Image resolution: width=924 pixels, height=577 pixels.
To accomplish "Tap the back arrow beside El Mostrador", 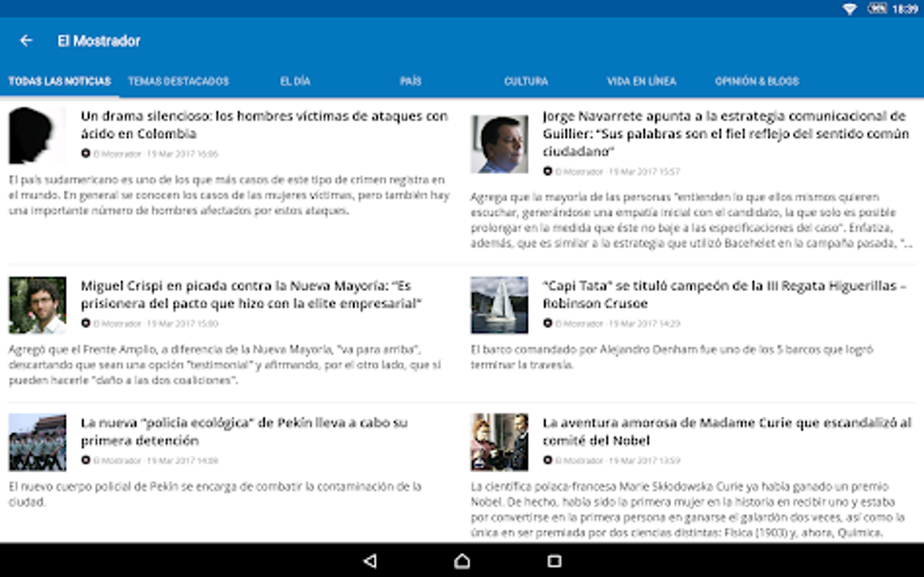I will (x=26, y=41).
